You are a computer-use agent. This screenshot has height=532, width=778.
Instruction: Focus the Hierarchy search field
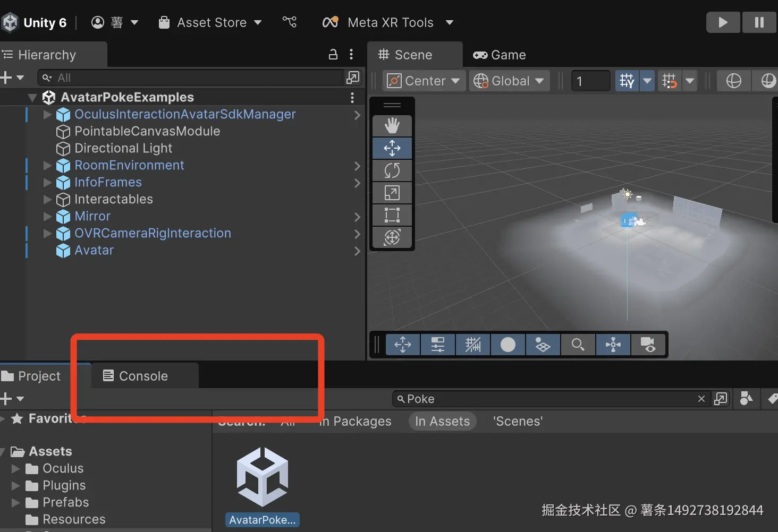click(191, 78)
